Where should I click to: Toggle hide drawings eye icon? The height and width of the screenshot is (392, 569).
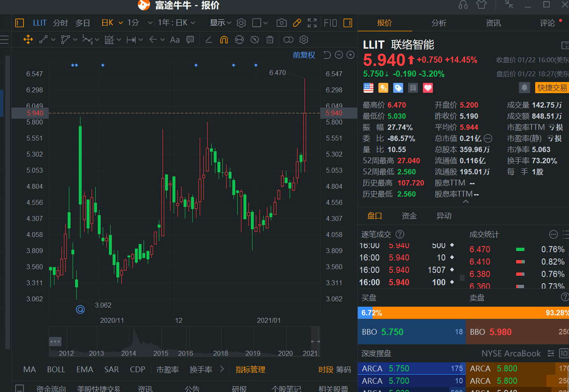pos(255,40)
